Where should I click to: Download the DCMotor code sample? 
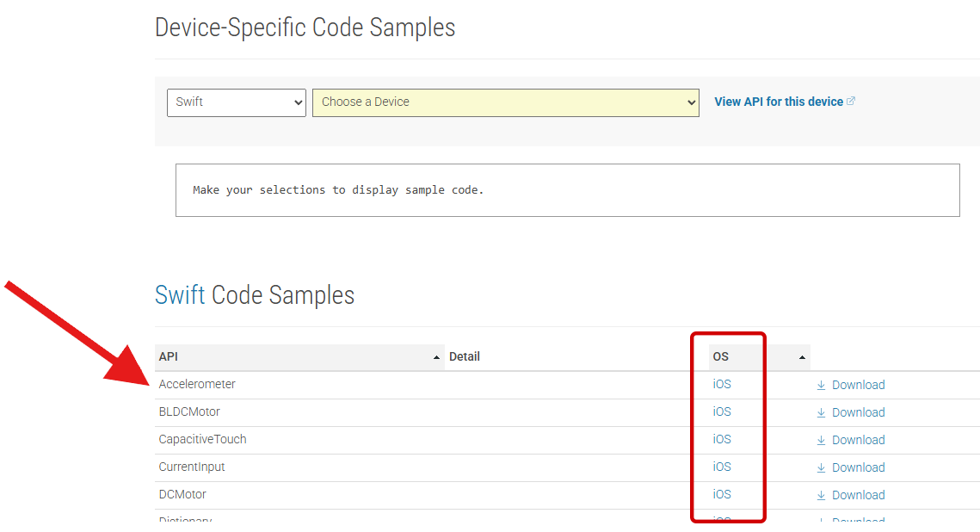click(x=858, y=495)
